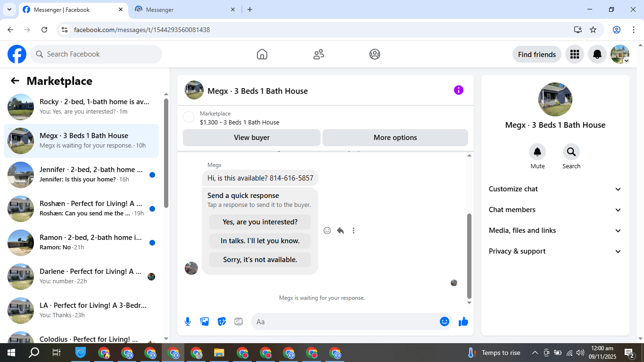
Task: Click the browser address bar URL
Action: (142, 30)
